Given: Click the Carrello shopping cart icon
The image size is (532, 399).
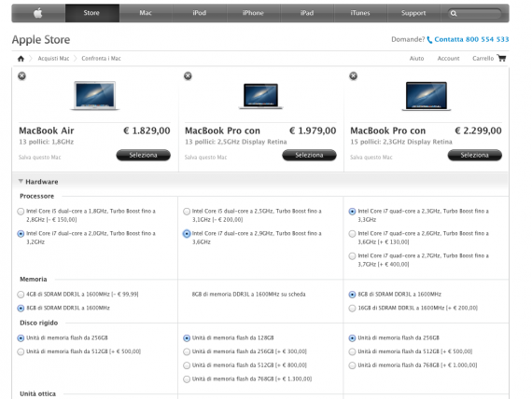Looking at the screenshot, I should tap(501, 58).
